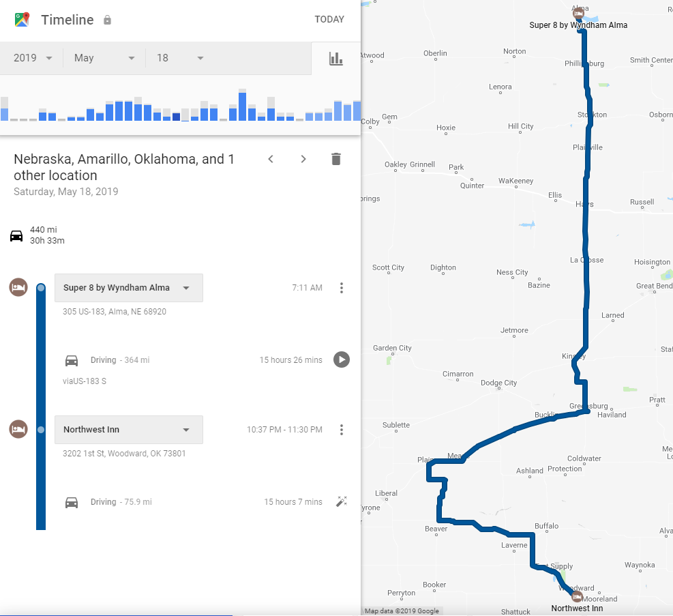Click the Google Maps logo icon
The image size is (673, 616).
coord(22,20)
